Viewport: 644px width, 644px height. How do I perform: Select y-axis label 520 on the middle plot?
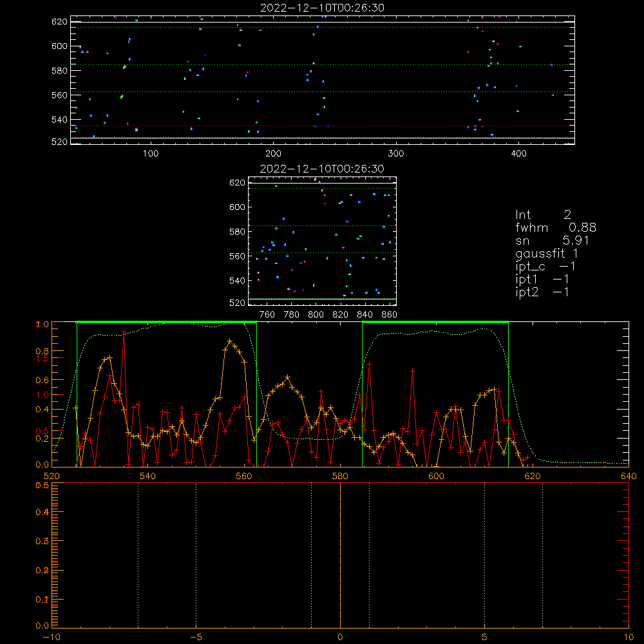click(238, 303)
